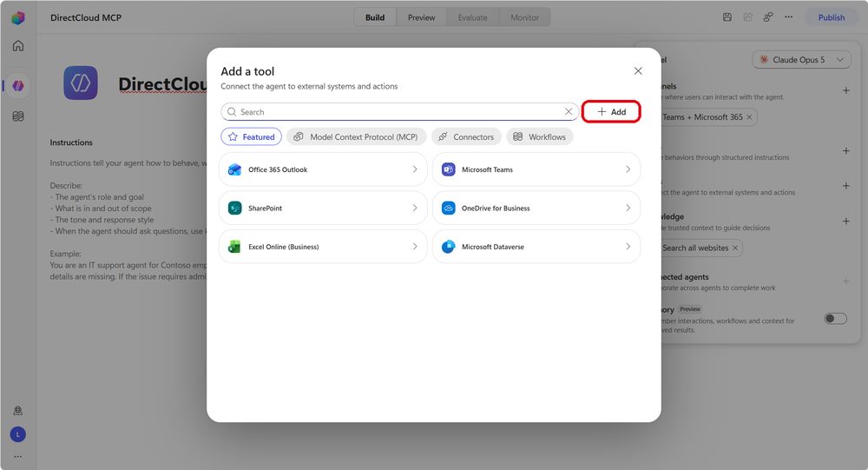868x470 pixels.
Task: Click the Microsoft Teams icon
Action: pyautogui.click(x=449, y=169)
